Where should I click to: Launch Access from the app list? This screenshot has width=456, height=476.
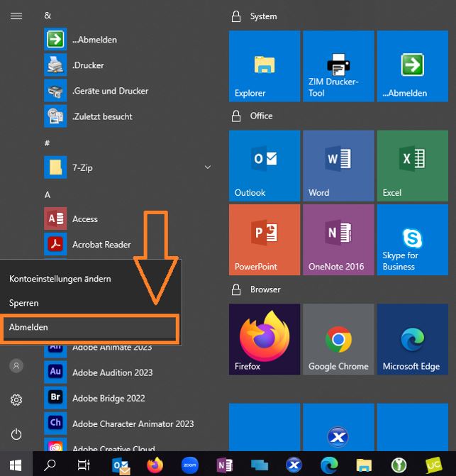[x=128, y=218]
